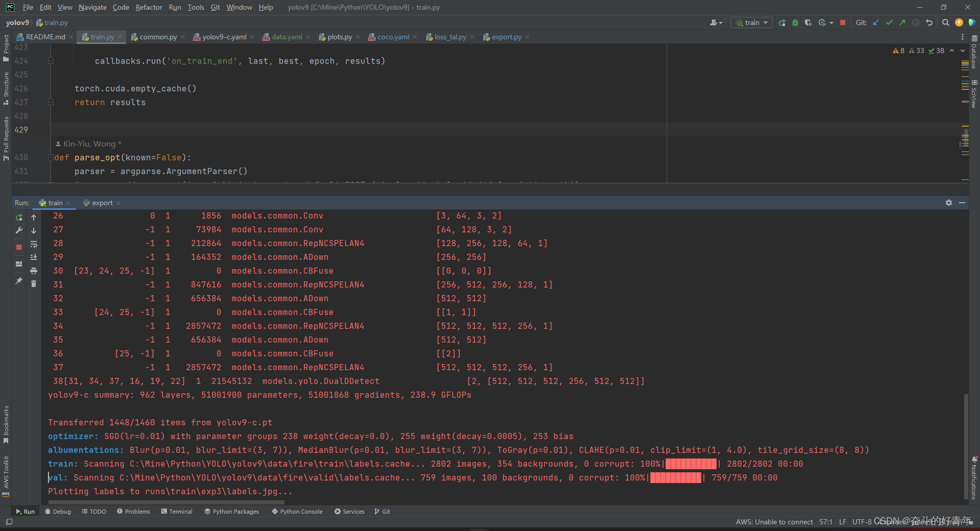
Task: Open the Database side panel
Action: tap(974, 52)
